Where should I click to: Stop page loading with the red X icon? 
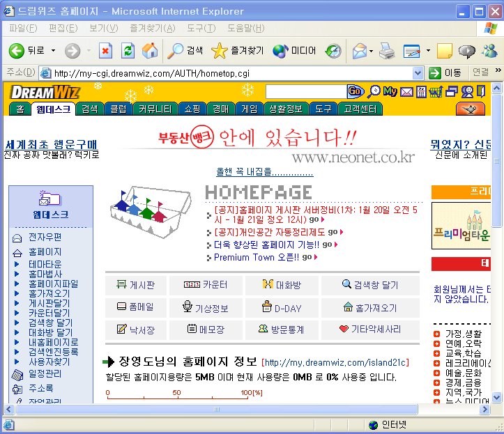click(105, 51)
